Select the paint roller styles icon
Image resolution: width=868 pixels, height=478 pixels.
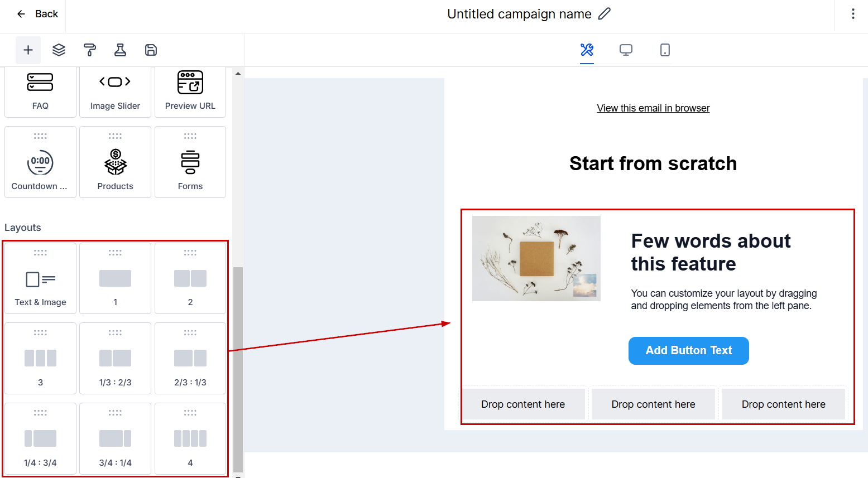pyautogui.click(x=89, y=50)
